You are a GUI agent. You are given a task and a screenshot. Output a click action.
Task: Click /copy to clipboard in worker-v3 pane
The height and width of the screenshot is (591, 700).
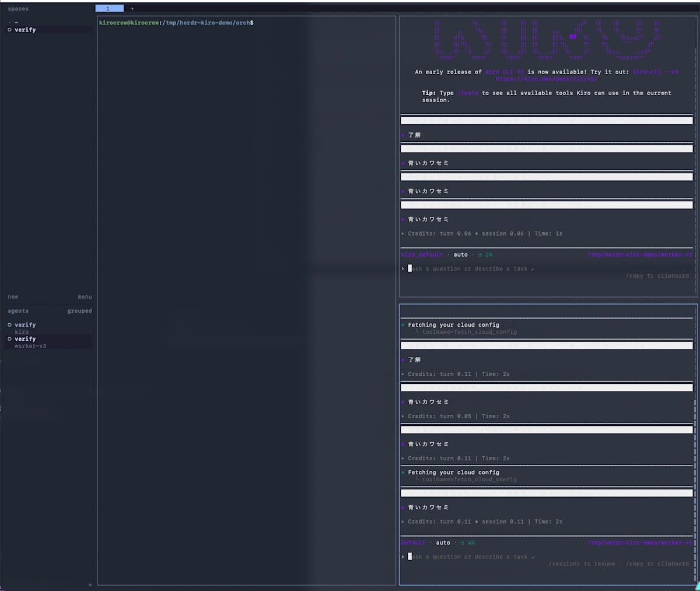pyautogui.click(x=657, y=564)
